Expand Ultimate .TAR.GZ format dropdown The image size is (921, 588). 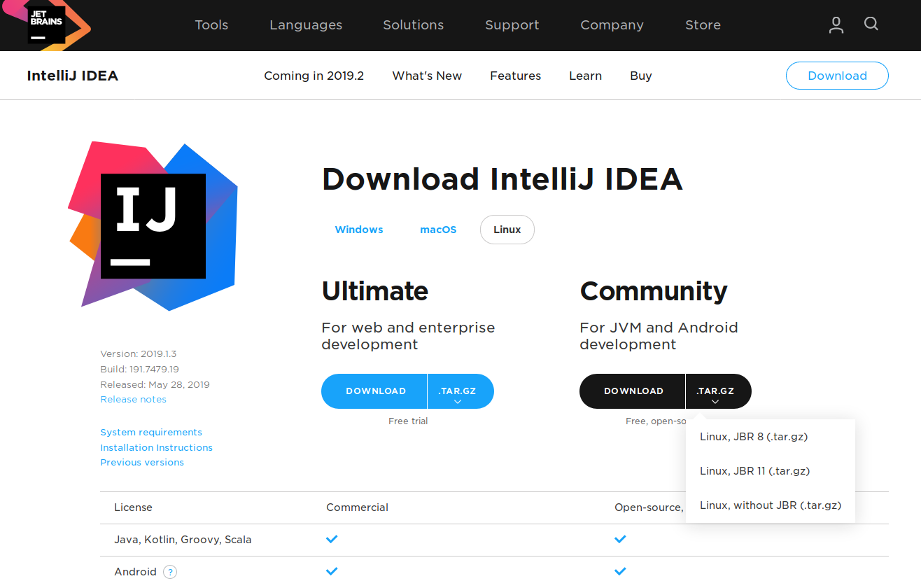(460, 391)
